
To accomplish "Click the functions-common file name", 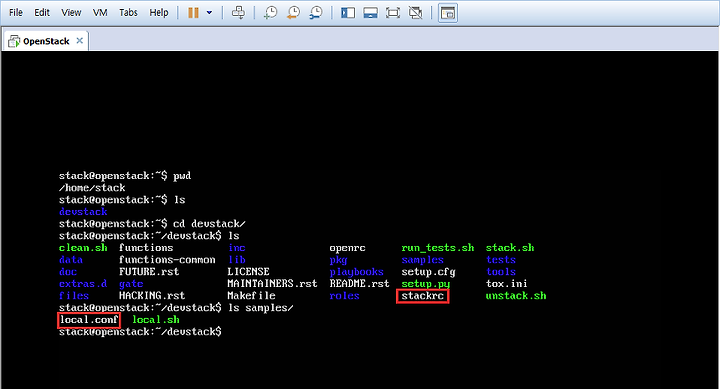I will (x=167, y=260).
